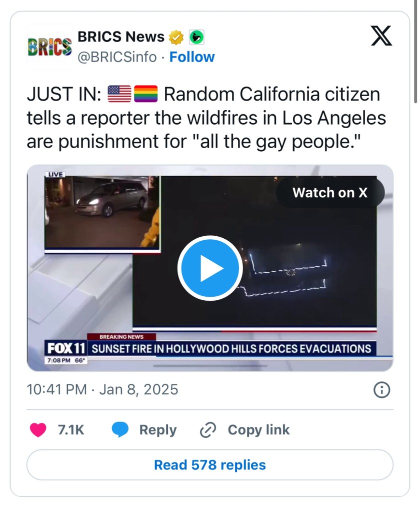The width and height of the screenshot is (420, 512).
Task: Follow the BRICSinfo account
Action: tap(192, 57)
